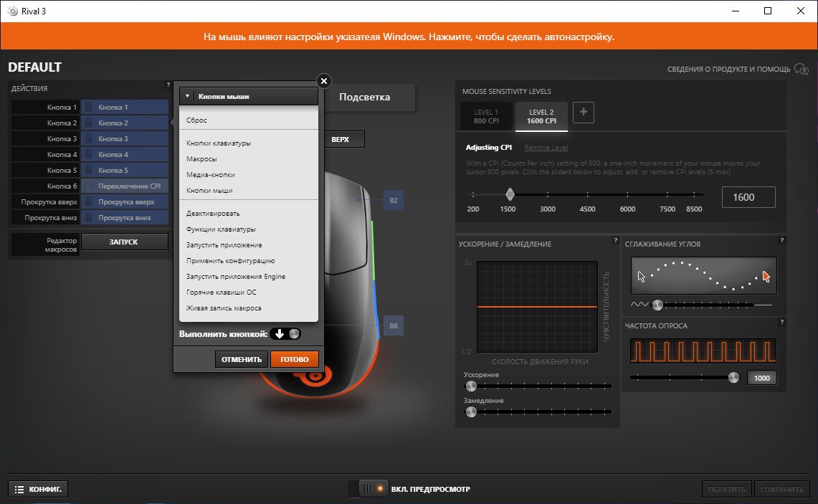Open the Кнопка 1 action assignment
This screenshot has height=504, width=818.
click(125, 107)
